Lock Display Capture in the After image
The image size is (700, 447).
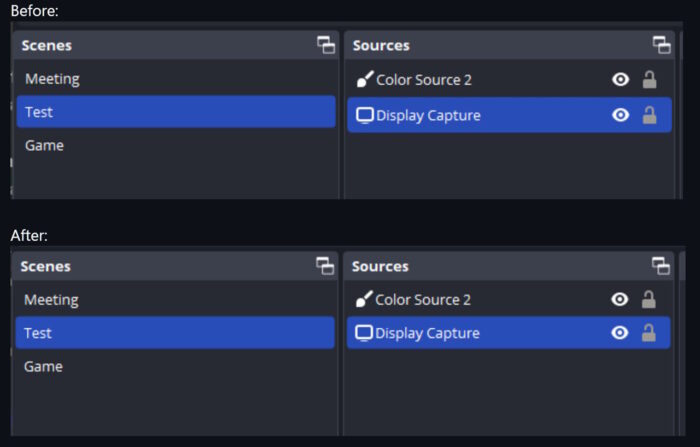[649, 333]
